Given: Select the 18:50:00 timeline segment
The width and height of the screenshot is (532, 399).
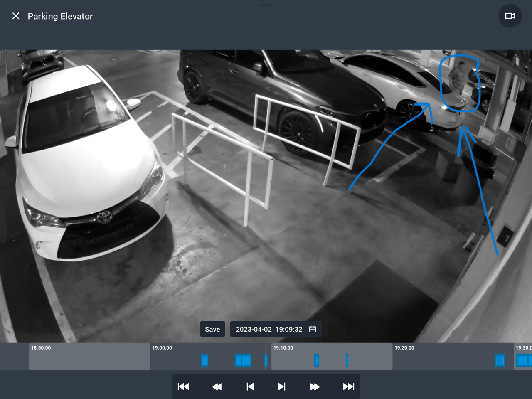Looking at the screenshot, I should coord(89,357).
